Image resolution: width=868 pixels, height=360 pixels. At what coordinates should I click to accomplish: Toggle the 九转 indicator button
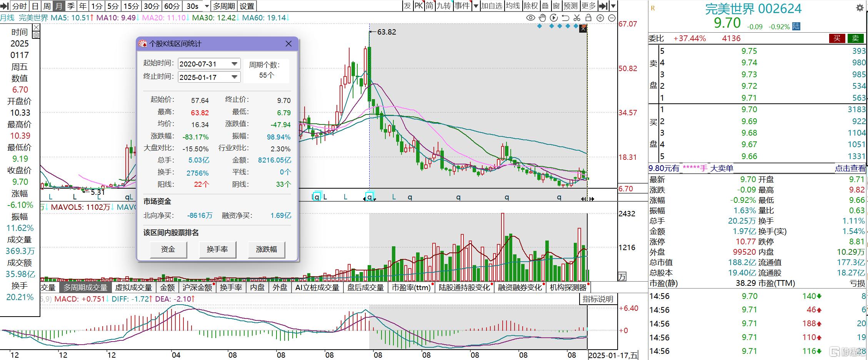pos(443,6)
